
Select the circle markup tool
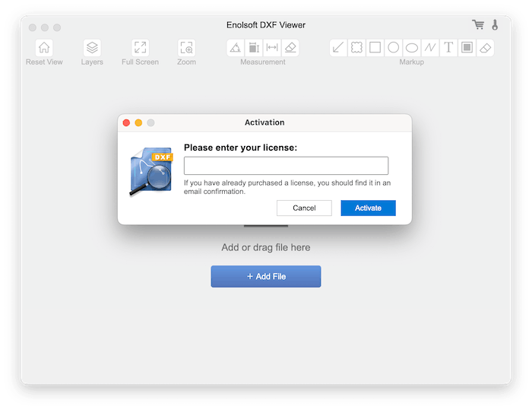[x=394, y=48]
